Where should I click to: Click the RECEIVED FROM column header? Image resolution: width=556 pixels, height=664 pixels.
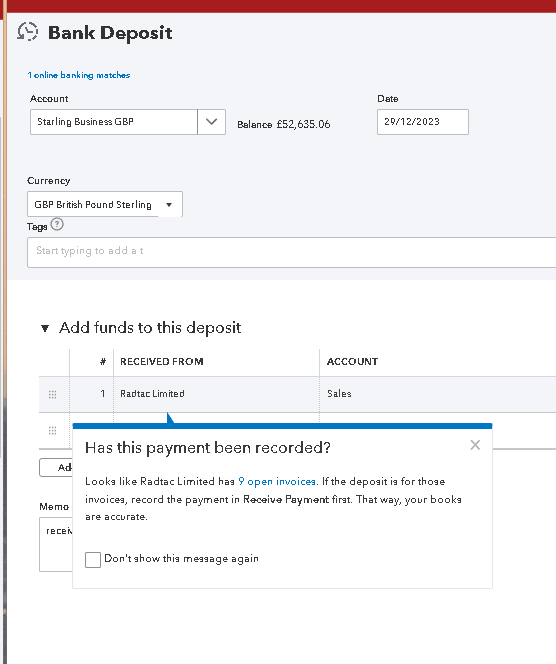(162, 362)
